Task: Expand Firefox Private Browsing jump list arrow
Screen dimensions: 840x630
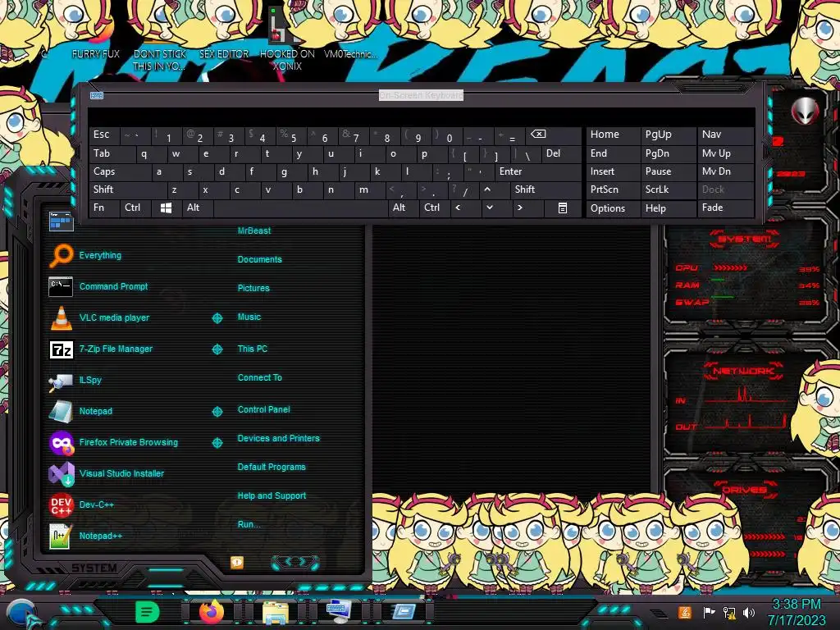Action: pyautogui.click(x=217, y=442)
